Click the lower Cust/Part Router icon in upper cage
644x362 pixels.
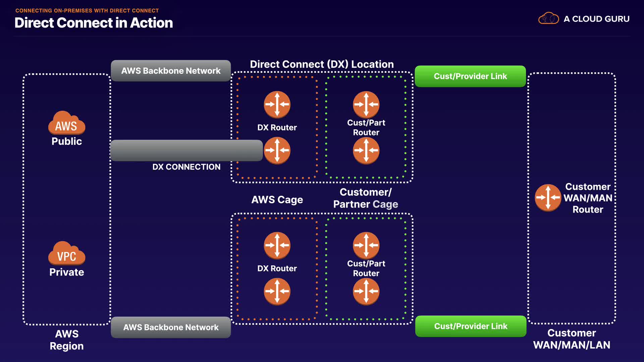pyautogui.click(x=366, y=150)
